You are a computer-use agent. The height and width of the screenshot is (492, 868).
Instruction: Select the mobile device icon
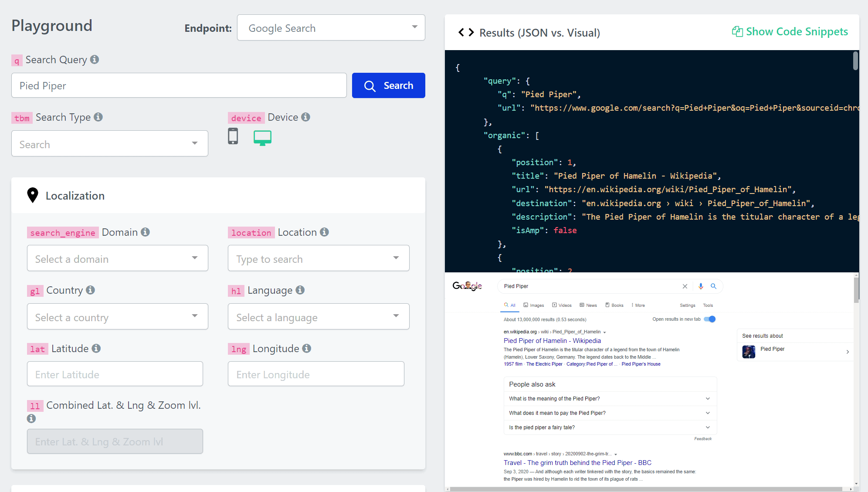click(x=233, y=136)
